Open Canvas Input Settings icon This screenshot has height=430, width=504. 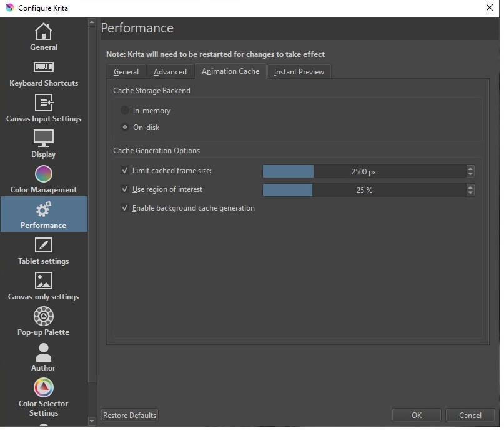pyautogui.click(x=43, y=102)
